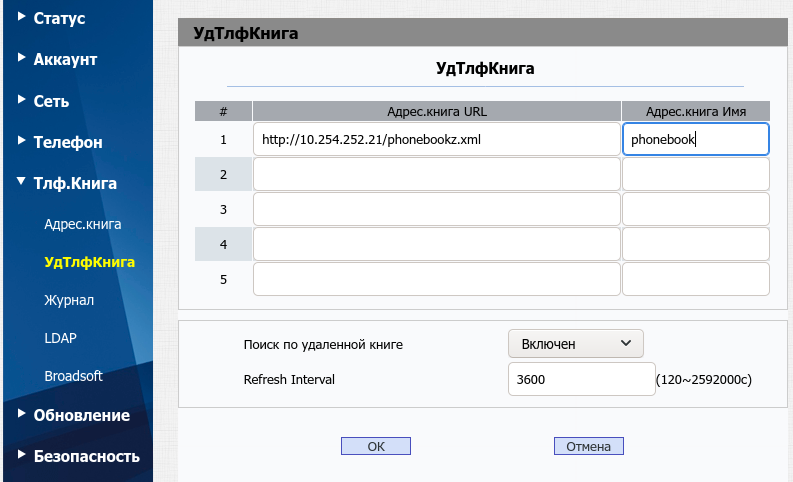Focus the row 5 name input field
793x482 pixels.
pos(695,279)
